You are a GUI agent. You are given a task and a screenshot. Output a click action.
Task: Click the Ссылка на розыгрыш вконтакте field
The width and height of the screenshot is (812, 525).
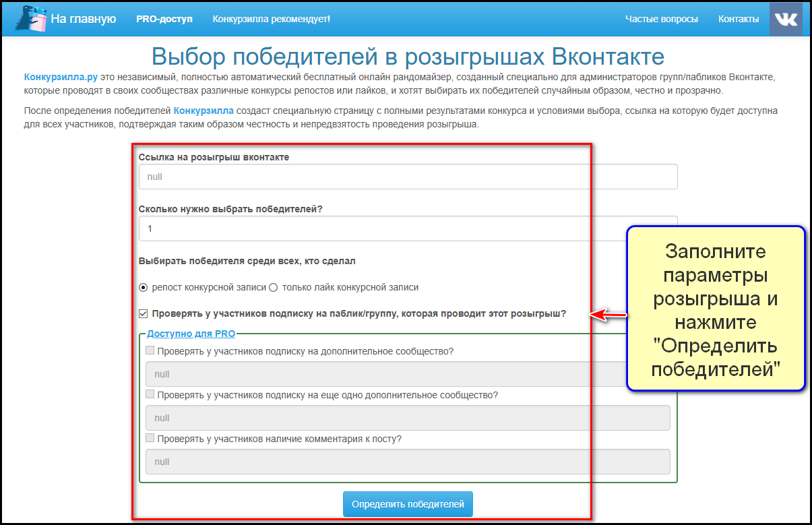point(407,177)
